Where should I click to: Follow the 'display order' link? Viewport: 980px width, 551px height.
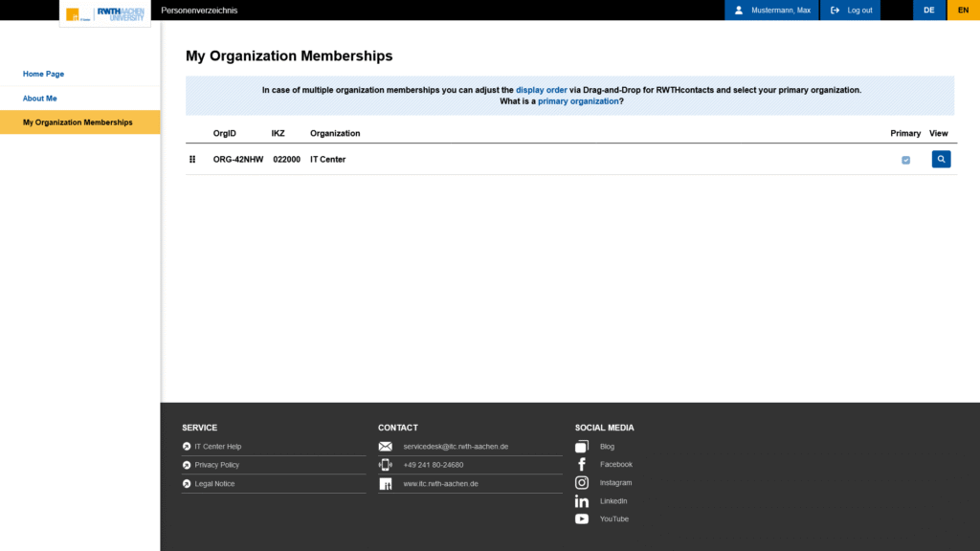point(541,90)
